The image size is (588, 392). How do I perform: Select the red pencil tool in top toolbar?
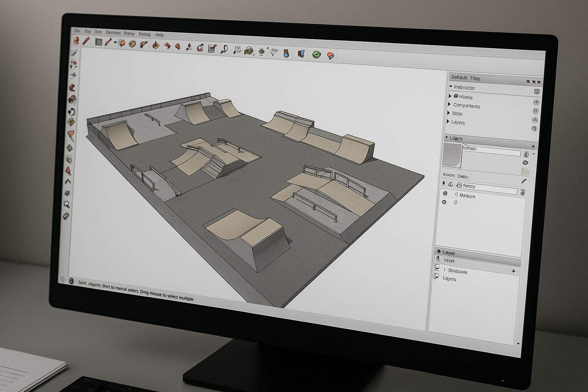86,41
